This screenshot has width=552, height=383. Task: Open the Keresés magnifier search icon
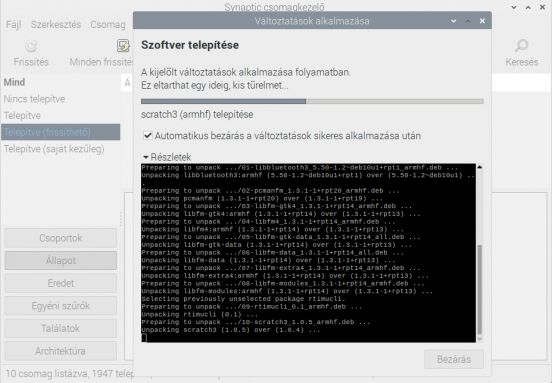521,46
